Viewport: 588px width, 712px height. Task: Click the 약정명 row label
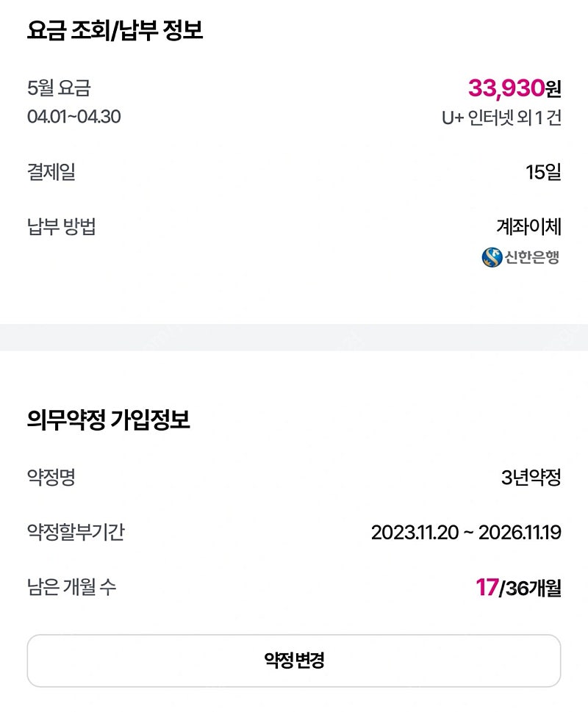(x=51, y=478)
